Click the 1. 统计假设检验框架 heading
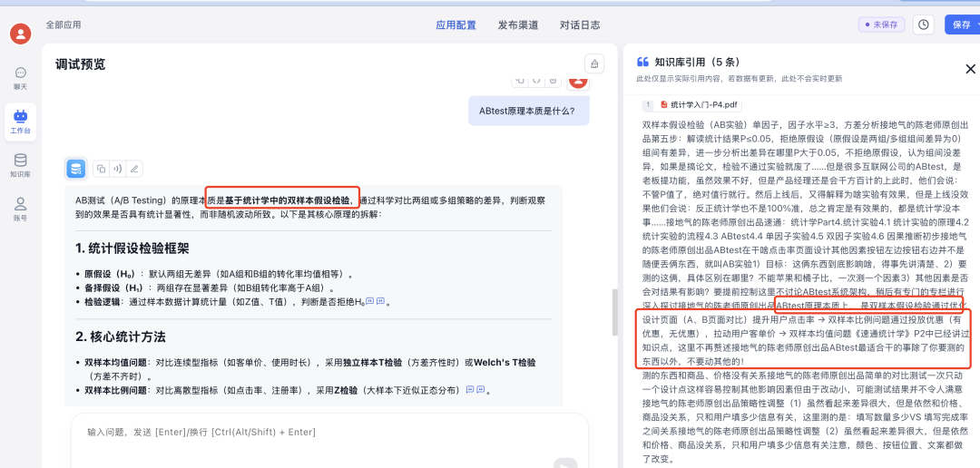The height and width of the screenshot is (468, 980). pos(132,249)
